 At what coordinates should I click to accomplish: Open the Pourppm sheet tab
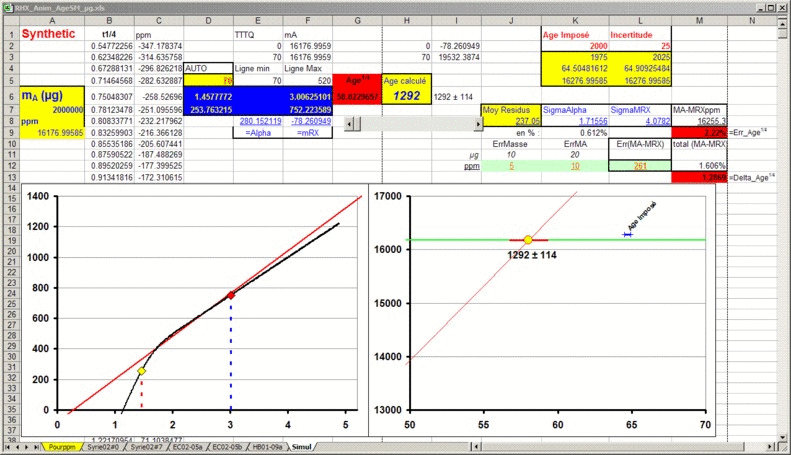pos(62,447)
